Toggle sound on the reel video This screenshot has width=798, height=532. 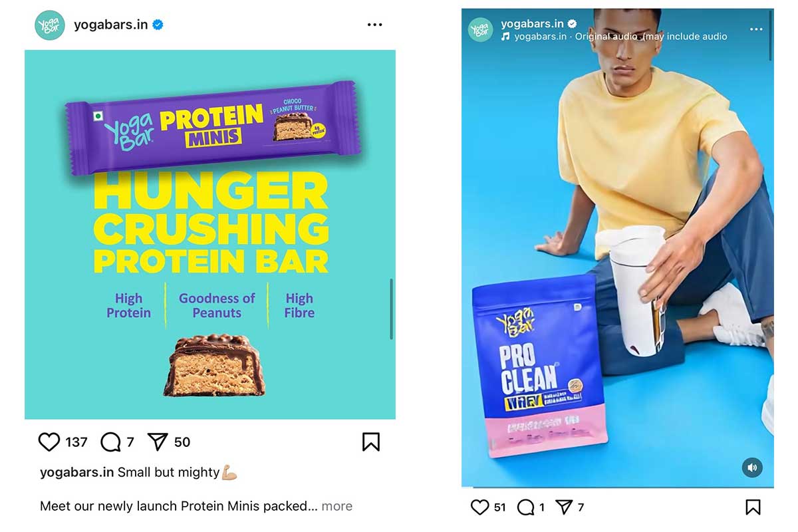pos(752,467)
